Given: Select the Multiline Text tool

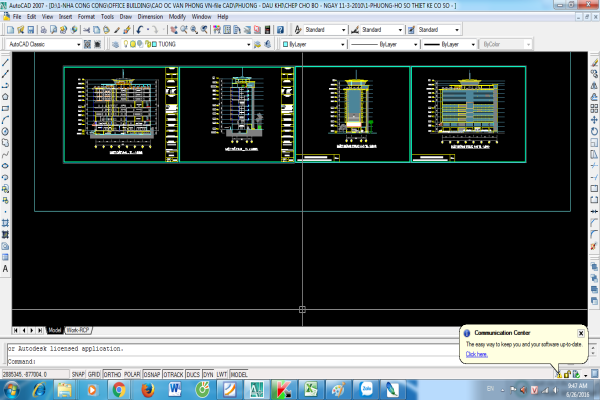Looking at the screenshot, I should coord(5,269).
